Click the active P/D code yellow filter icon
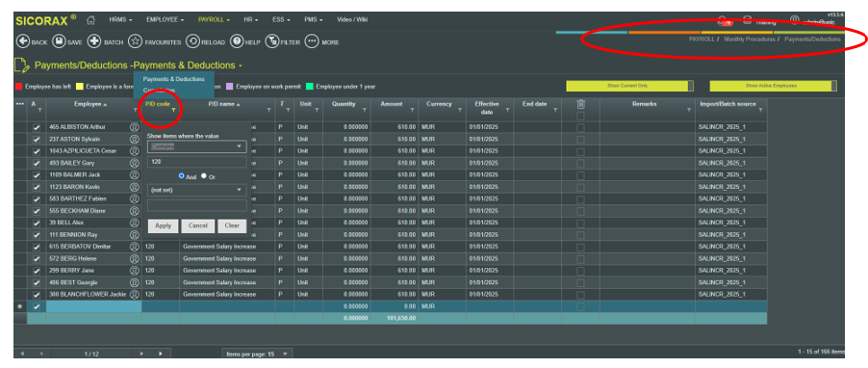The height and width of the screenshot is (368, 868). (x=172, y=111)
